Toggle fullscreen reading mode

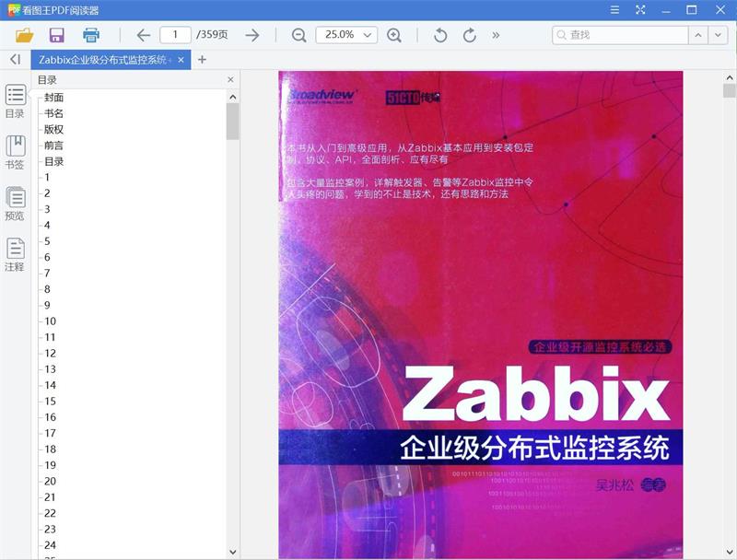pyautogui.click(x=639, y=11)
